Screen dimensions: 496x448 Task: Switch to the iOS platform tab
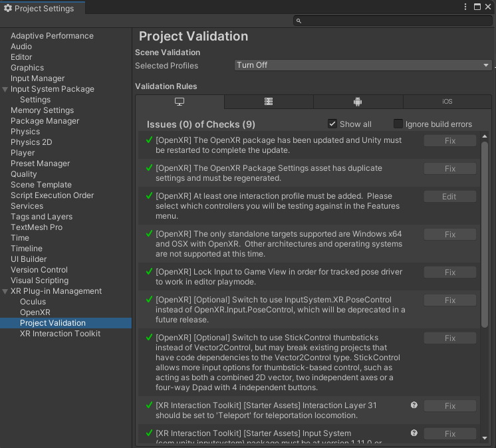(x=447, y=102)
